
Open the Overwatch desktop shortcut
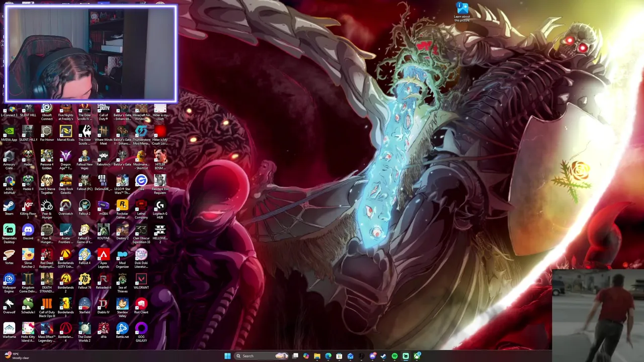[x=65, y=208]
